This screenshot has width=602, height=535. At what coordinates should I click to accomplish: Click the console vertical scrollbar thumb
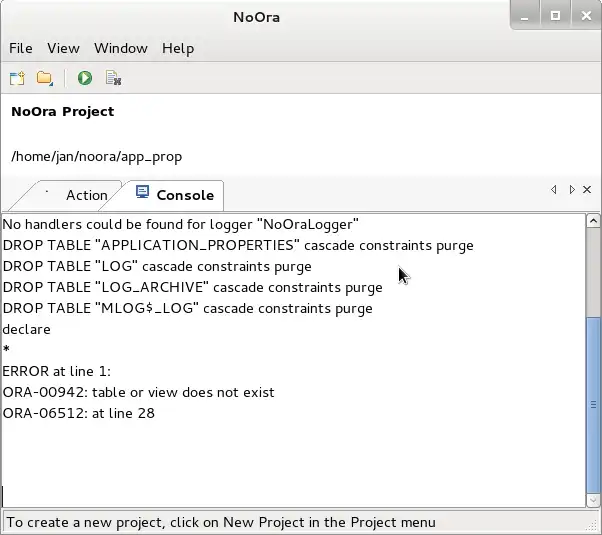point(594,405)
